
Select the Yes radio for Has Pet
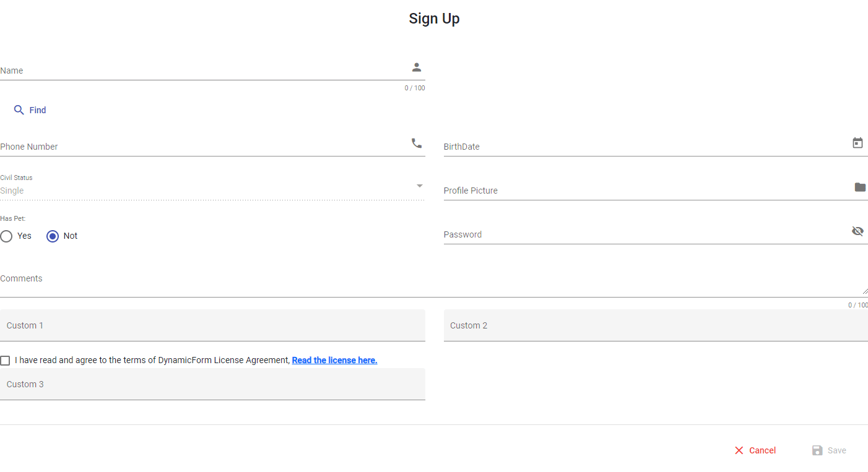point(6,236)
